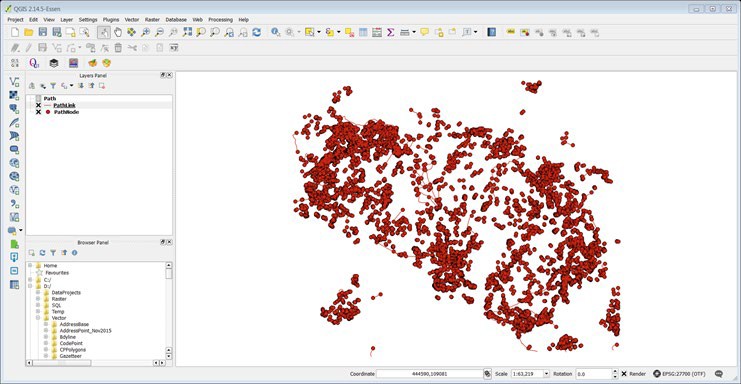741x384 pixels.
Task: Collapse the Vector folder node
Action: pos(38,318)
